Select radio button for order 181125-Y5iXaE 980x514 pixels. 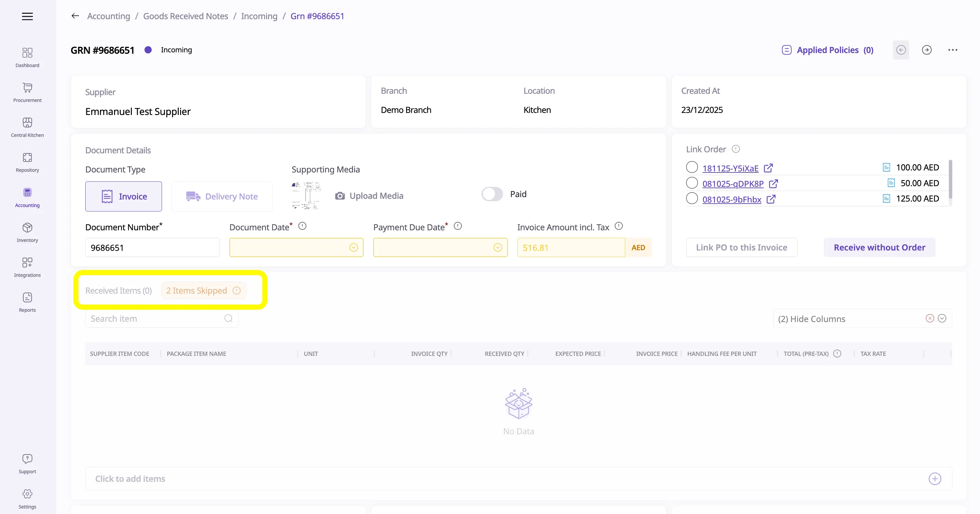coord(692,167)
